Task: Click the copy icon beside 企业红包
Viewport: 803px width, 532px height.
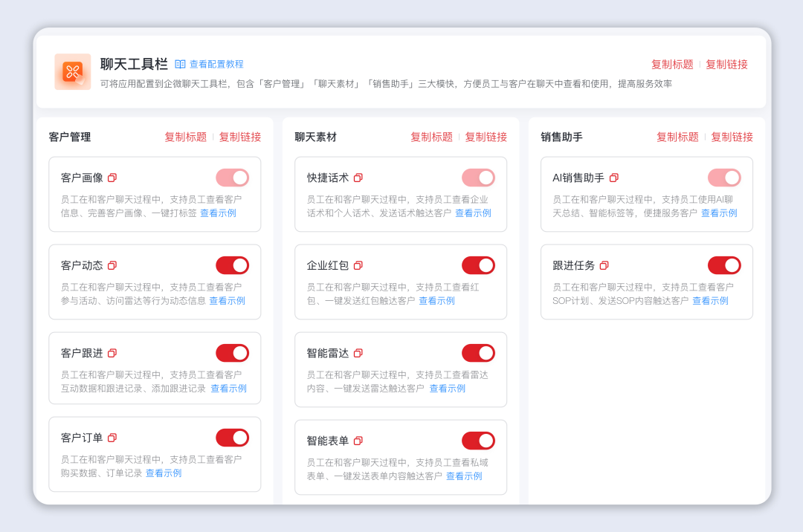Action: (x=358, y=265)
